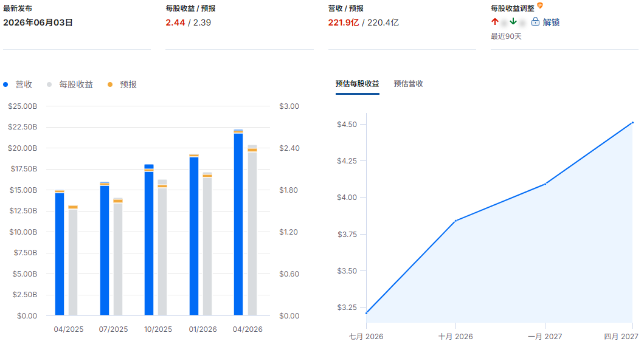
Task: Click the red up-arrow EPS revision icon
Action: click(x=495, y=21)
